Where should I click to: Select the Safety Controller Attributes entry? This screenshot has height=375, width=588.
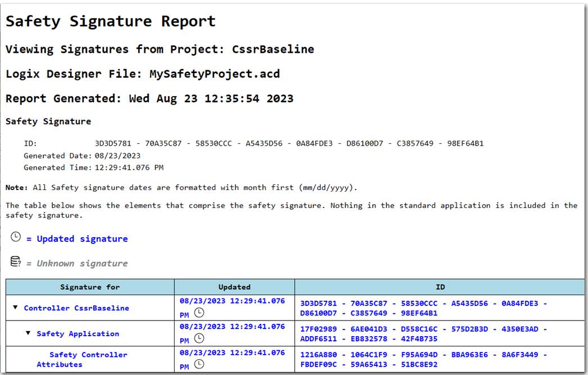[82, 359]
